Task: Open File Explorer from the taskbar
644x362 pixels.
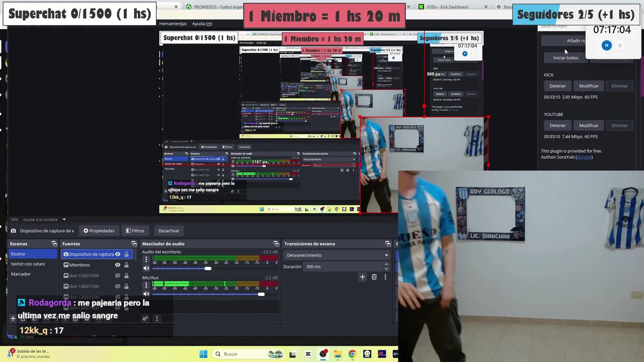Action: click(x=338, y=354)
